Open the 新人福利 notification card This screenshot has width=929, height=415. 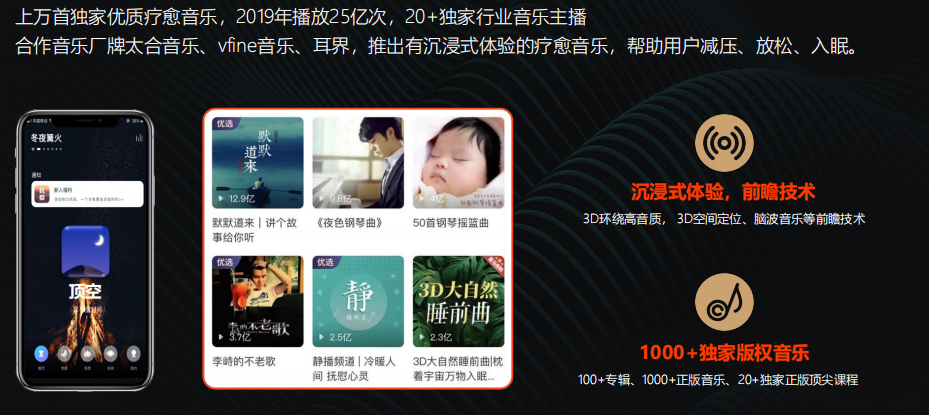pos(87,194)
